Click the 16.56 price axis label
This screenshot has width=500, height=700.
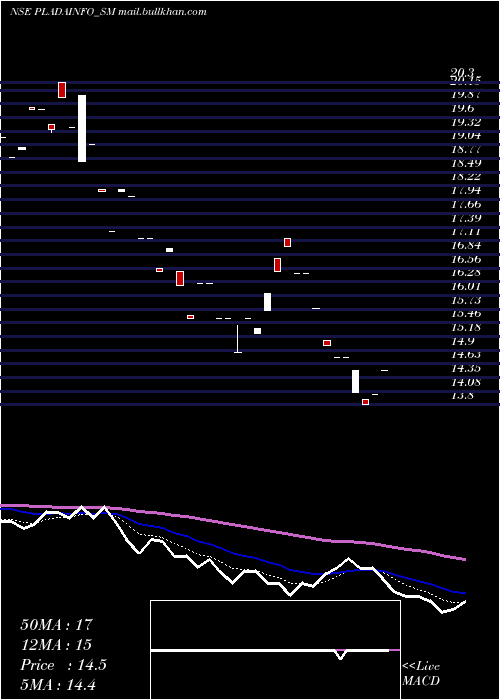coord(466,259)
